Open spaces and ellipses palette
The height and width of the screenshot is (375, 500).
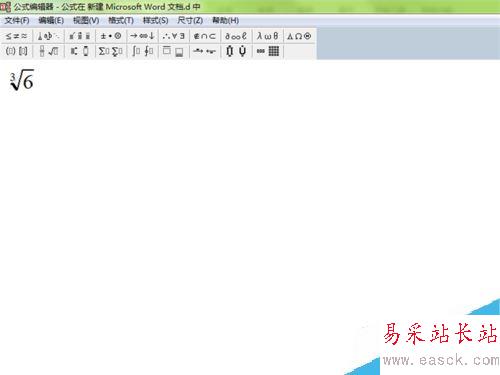tap(48, 36)
